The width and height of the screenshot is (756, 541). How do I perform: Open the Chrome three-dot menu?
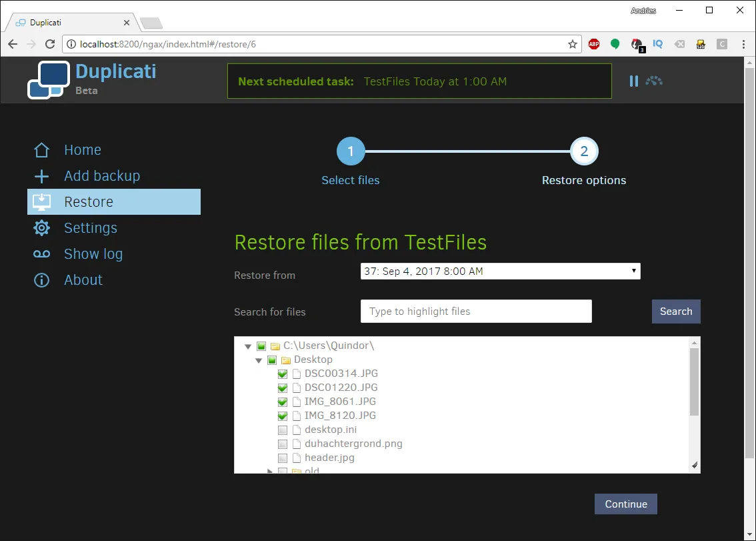coord(743,45)
